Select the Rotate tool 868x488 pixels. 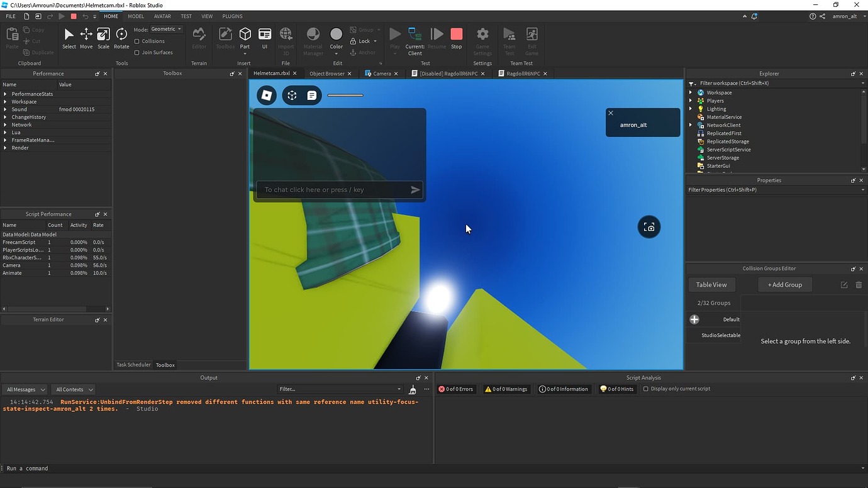click(120, 38)
